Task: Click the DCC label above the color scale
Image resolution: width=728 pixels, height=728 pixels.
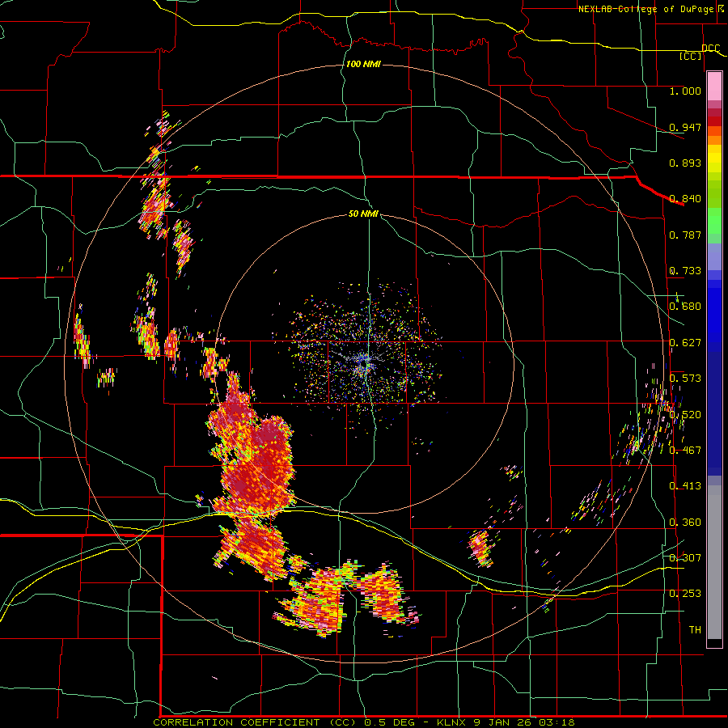Action: click(x=710, y=48)
